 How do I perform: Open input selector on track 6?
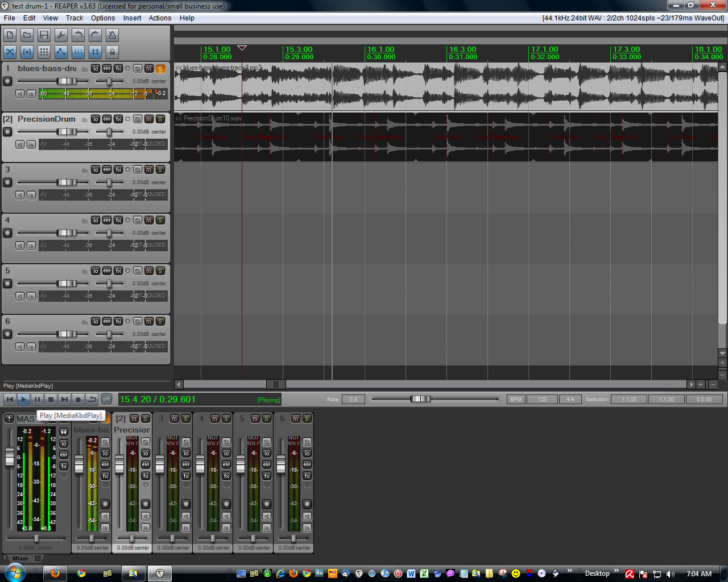click(x=31, y=347)
